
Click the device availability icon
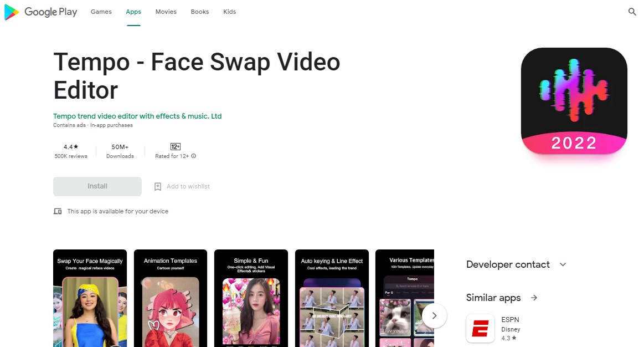(58, 211)
